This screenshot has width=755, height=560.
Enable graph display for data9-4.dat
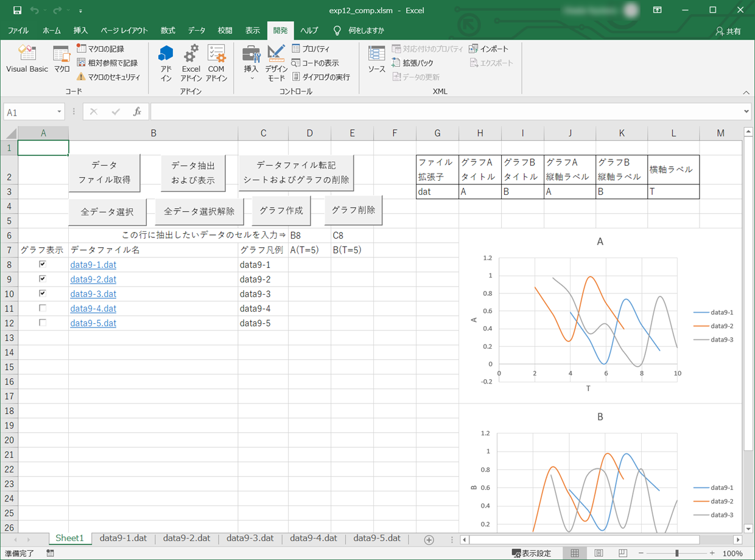pos(43,308)
